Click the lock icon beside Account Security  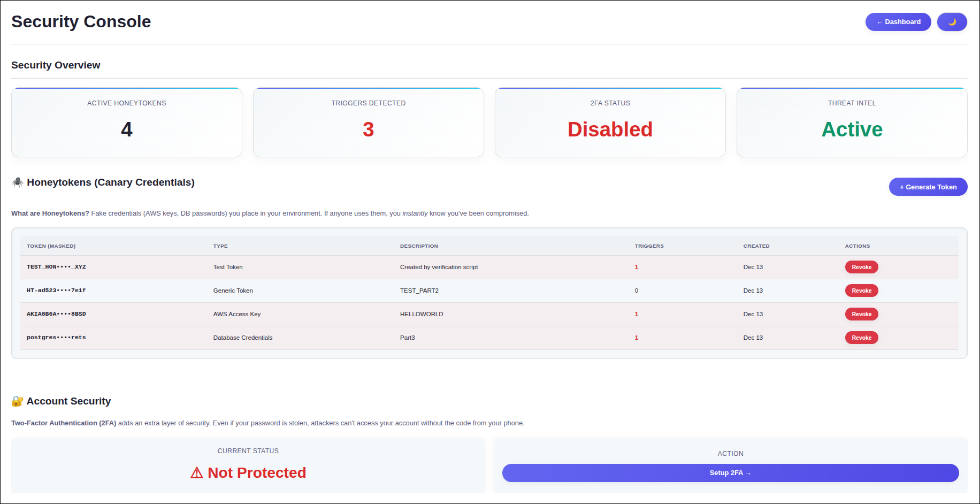point(18,401)
